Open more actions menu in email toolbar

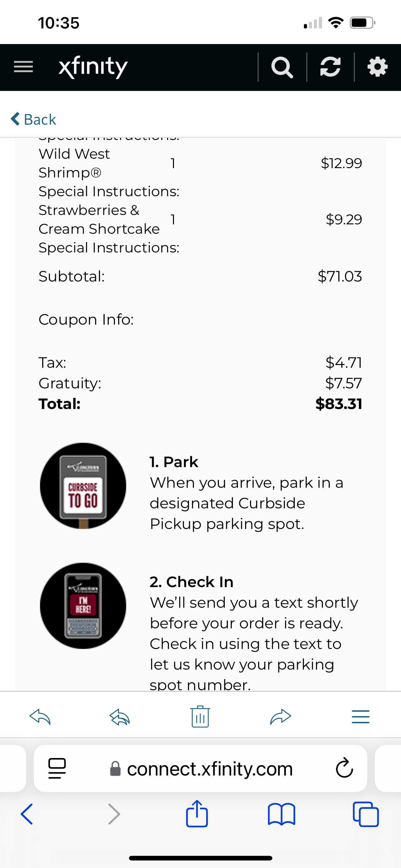tap(361, 717)
